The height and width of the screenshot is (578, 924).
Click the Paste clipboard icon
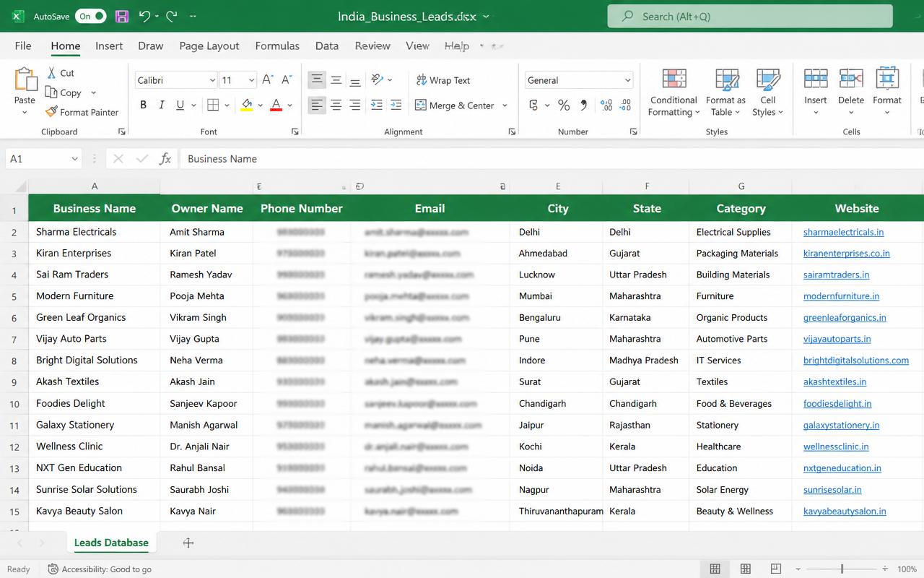pyautogui.click(x=25, y=79)
